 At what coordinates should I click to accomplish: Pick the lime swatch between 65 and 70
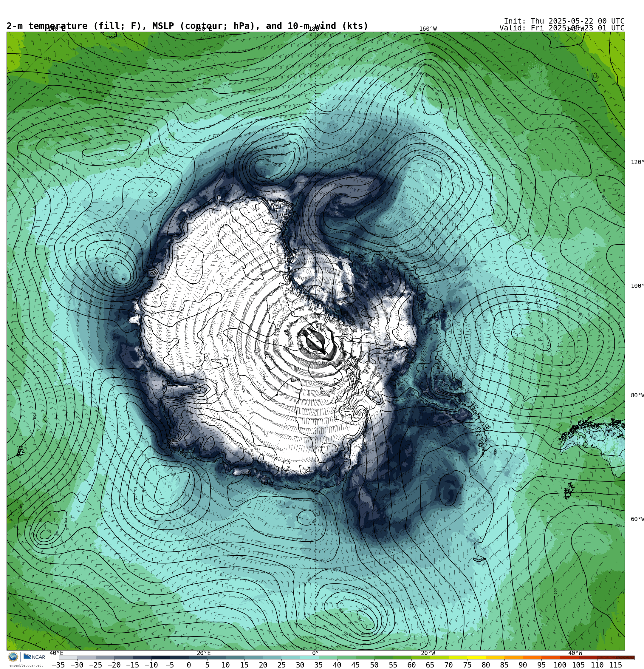point(439,658)
